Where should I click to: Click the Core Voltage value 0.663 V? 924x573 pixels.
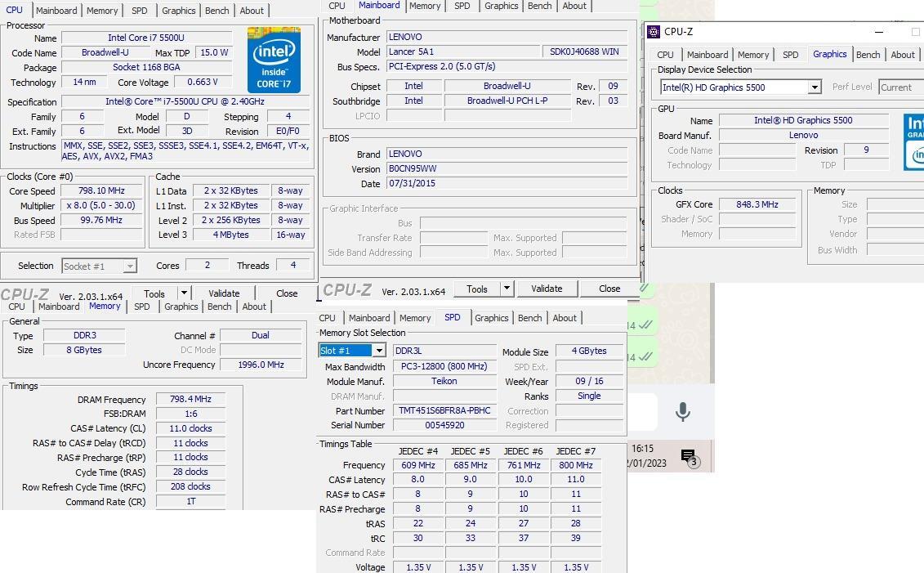pos(202,82)
